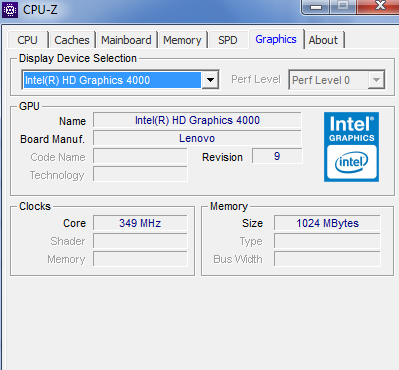Click the empty Bus Width field
This screenshot has width=399, height=370.
tap(327, 259)
